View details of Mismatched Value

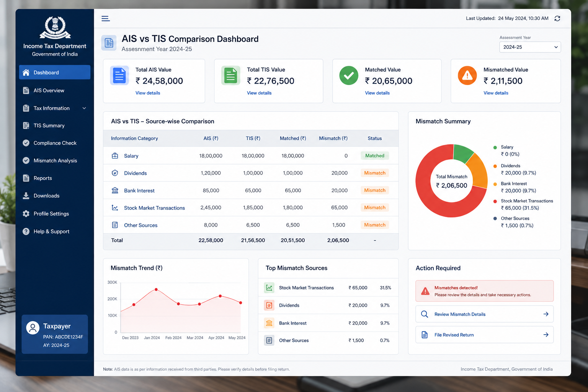(496, 93)
